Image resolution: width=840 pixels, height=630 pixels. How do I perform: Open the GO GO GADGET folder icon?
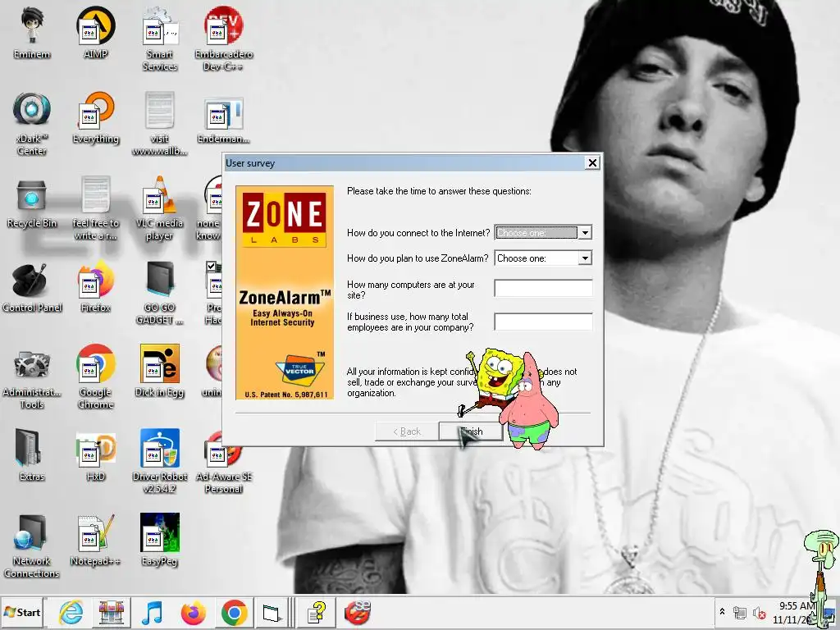160,293
